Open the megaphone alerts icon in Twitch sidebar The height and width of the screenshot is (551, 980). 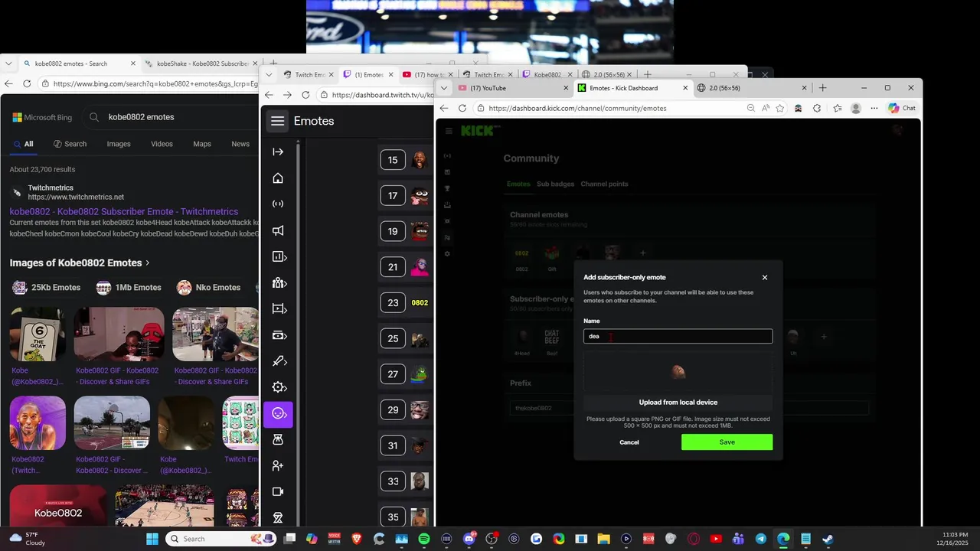(278, 230)
